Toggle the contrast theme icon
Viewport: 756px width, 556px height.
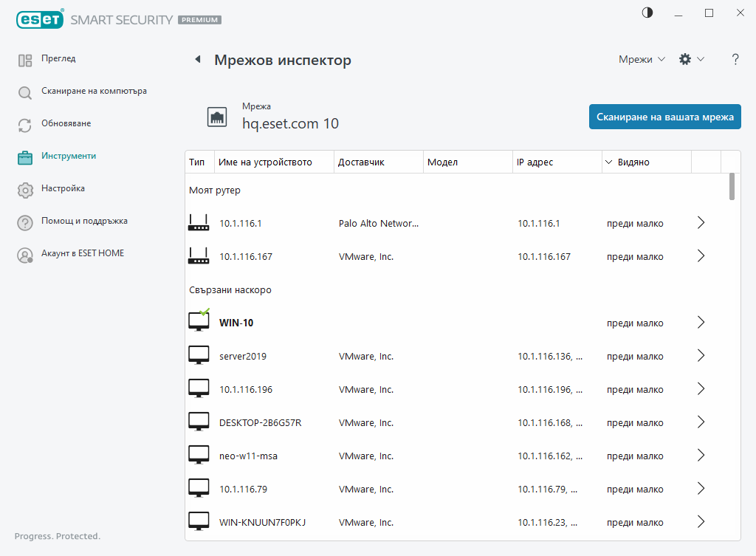pyautogui.click(x=647, y=13)
